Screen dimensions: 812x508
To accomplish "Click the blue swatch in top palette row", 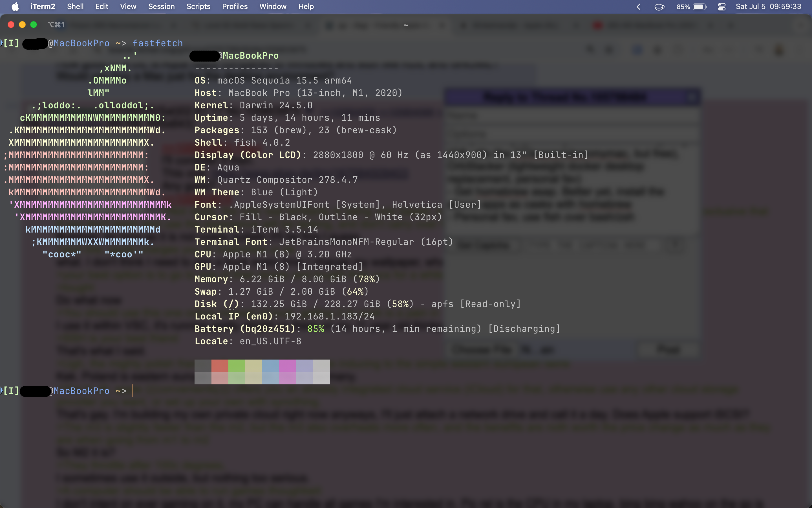I will [x=271, y=365].
